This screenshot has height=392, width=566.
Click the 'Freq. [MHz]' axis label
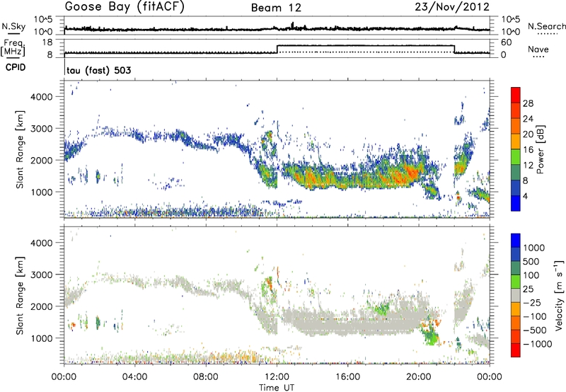coord(13,47)
